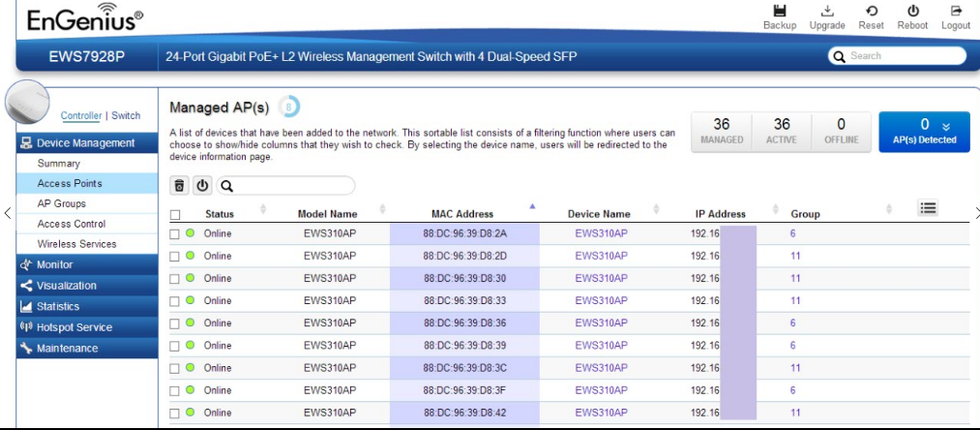Switch to the Switch tab
The height and width of the screenshot is (430, 980).
pyautogui.click(x=126, y=116)
